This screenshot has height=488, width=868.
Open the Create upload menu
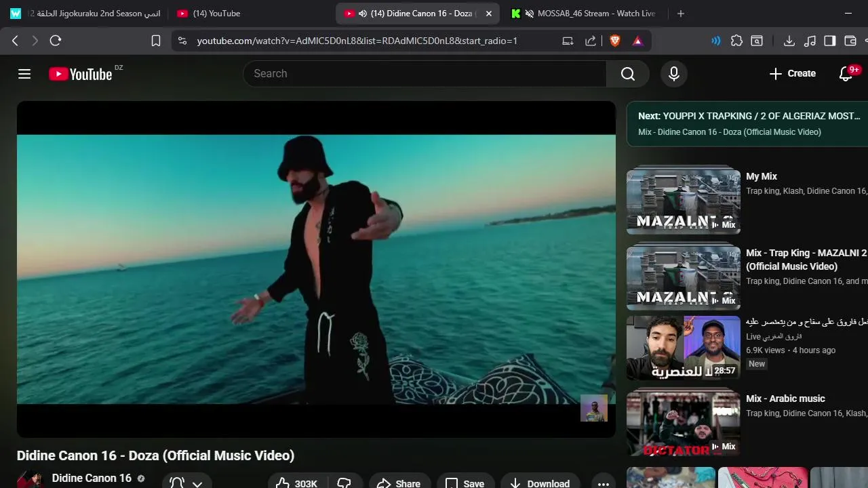click(x=792, y=74)
